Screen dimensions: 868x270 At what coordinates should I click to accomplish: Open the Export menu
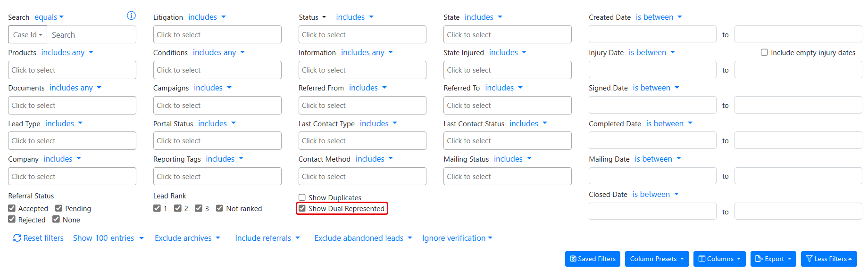773,259
